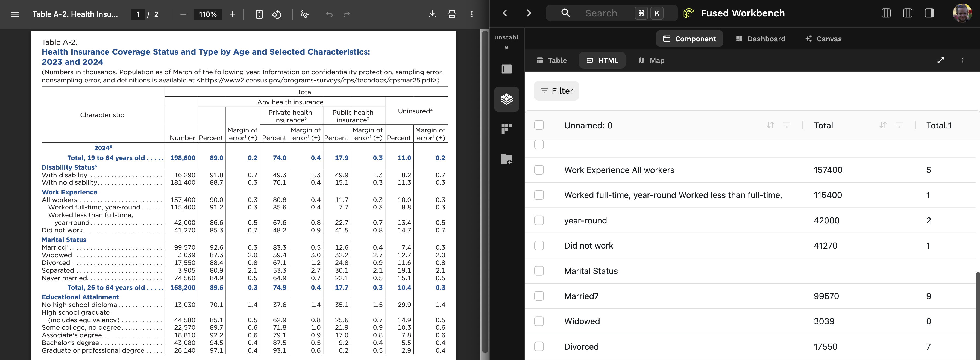Open the PDF viewer hamburger menu
980x360 pixels.
15,14
